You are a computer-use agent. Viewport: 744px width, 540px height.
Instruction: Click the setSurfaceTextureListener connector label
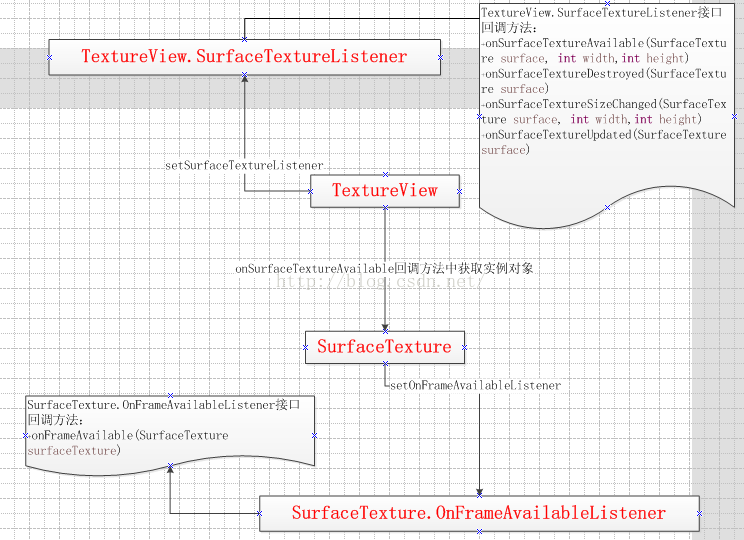[x=244, y=166]
